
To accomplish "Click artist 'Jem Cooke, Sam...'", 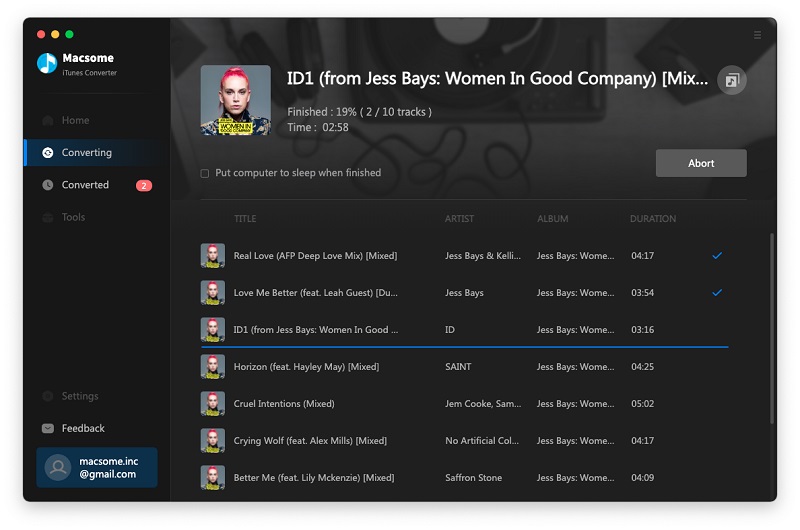I will coord(483,403).
